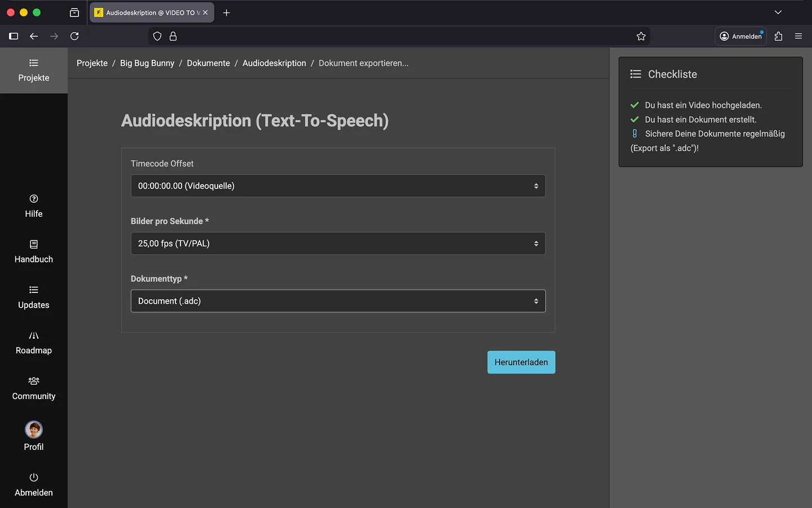Click the Herunterladen button
The height and width of the screenshot is (508, 812).
coord(521,362)
